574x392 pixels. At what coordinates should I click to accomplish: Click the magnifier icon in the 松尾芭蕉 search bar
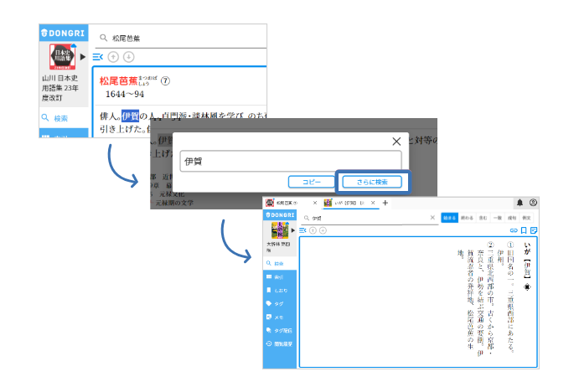pyautogui.click(x=104, y=38)
